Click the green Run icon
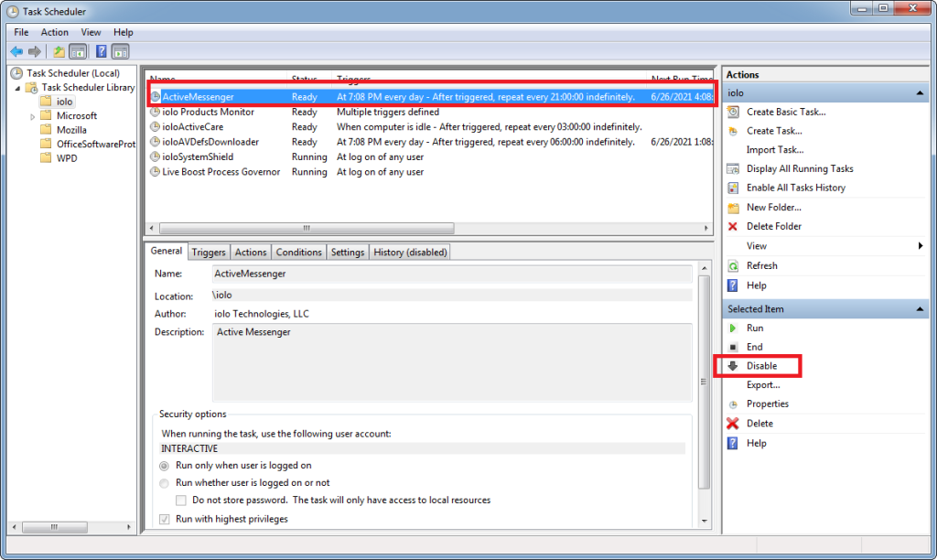 click(x=733, y=328)
